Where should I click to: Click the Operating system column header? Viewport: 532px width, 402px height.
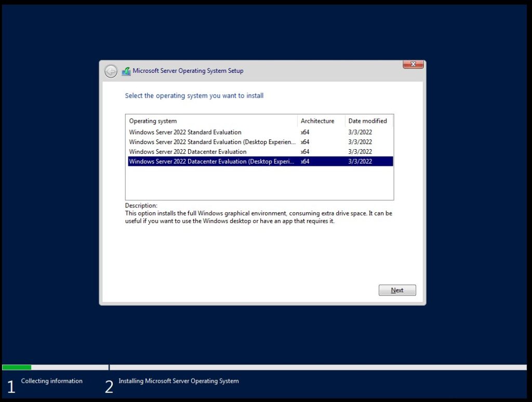[212, 121]
